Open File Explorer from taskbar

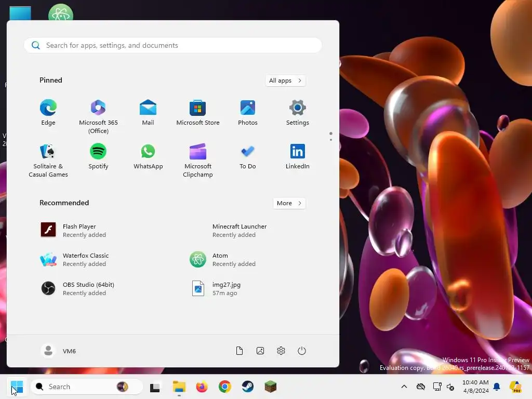coord(179,387)
